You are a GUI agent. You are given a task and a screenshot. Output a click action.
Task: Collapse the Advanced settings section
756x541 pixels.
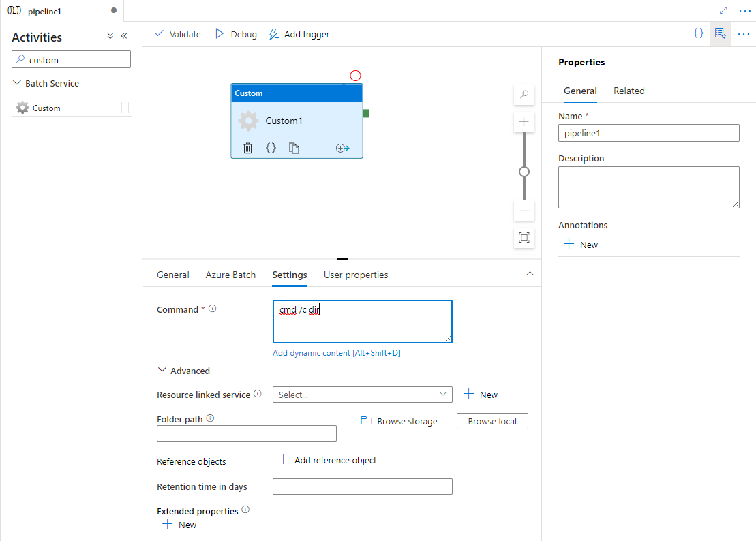coord(162,370)
